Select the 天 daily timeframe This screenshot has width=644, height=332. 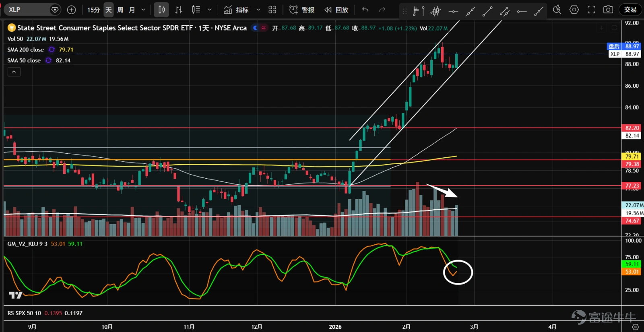coord(109,10)
